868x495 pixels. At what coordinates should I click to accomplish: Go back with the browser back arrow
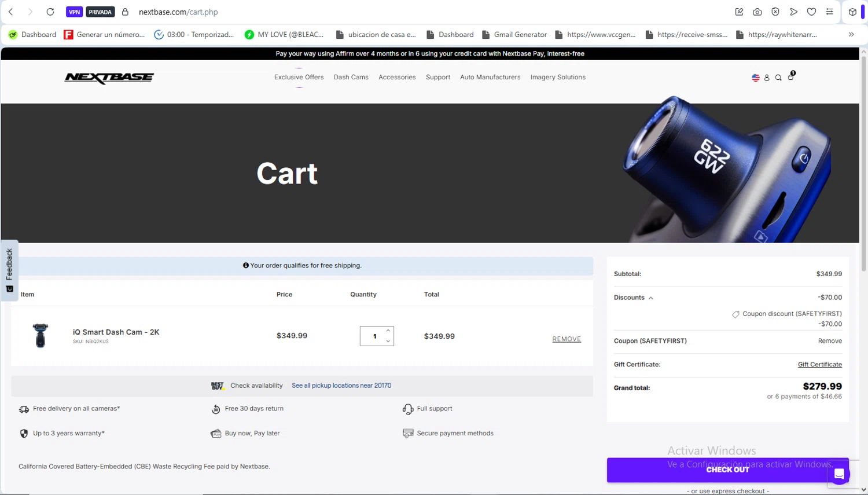point(11,12)
